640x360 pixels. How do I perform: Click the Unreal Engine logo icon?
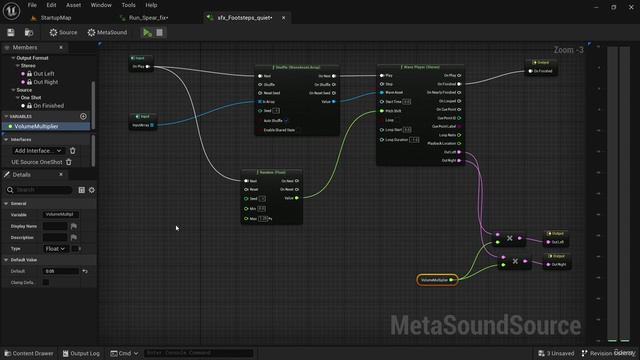(11, 11)
